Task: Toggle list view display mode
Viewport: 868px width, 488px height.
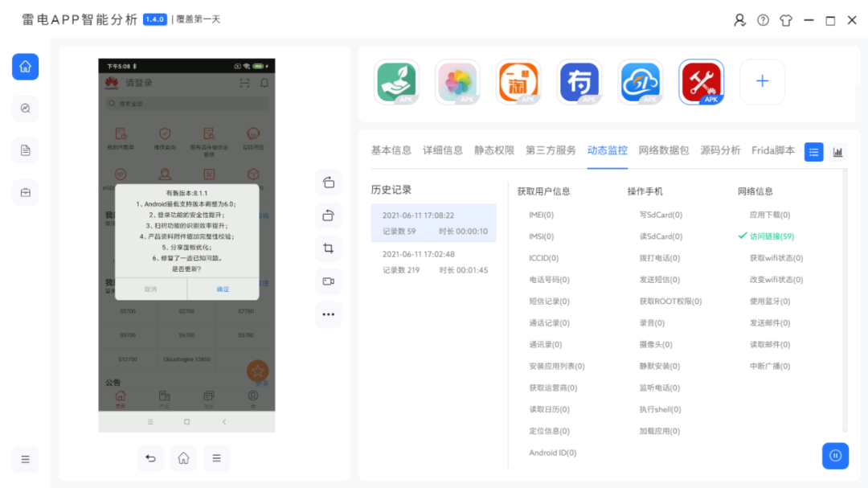Action: 813,152
